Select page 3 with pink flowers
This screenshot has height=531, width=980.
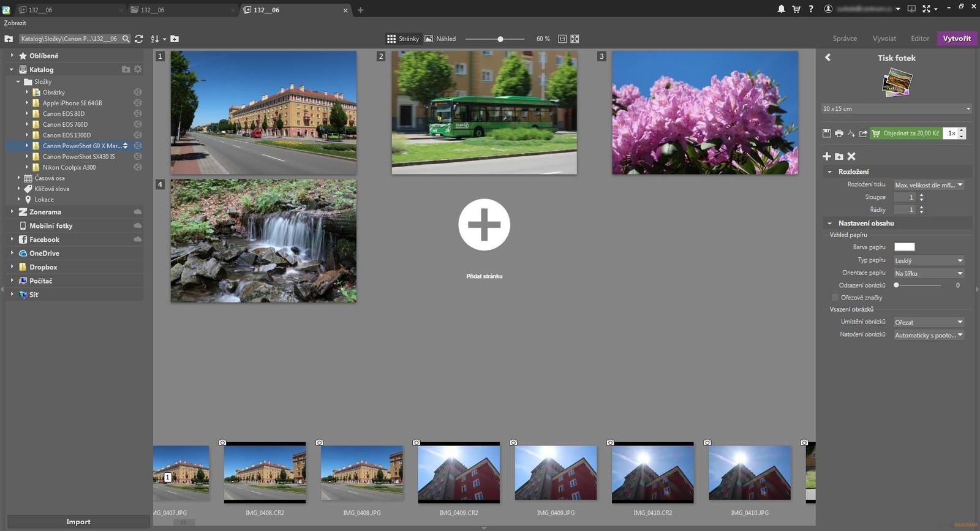705,113
